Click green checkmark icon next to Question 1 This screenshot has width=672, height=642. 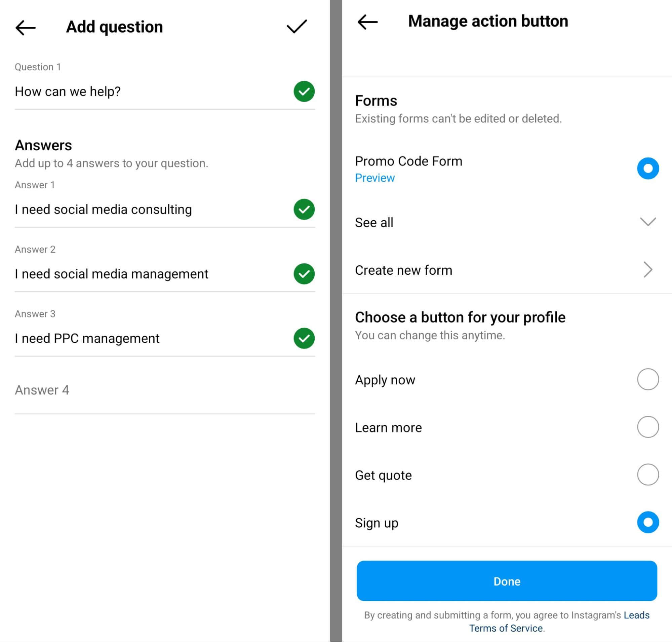click(303, 91)
